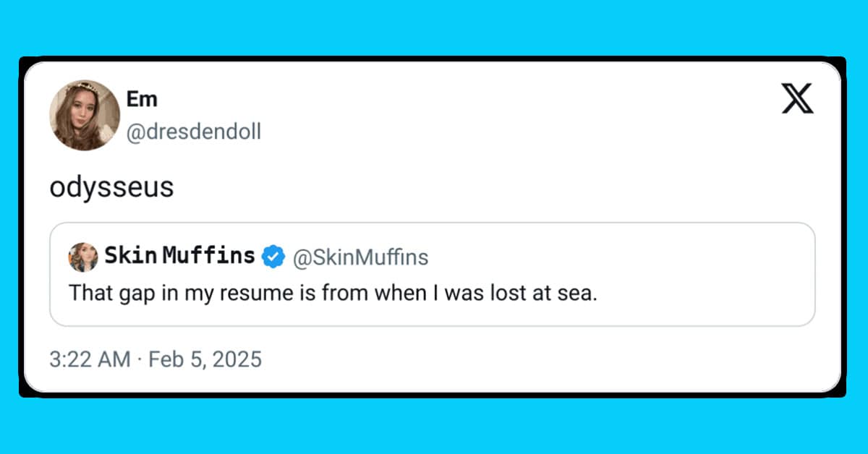Click the quoted tweet box border area

(x=433, y=223)
